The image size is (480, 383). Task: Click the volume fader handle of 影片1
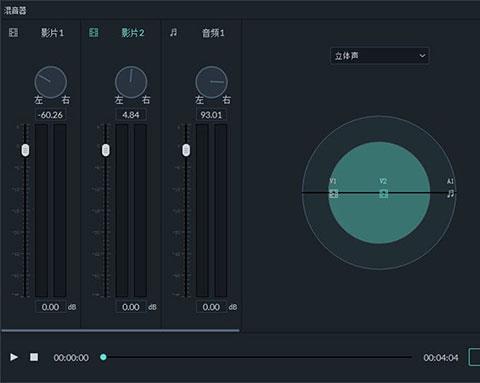click(25, 150)
